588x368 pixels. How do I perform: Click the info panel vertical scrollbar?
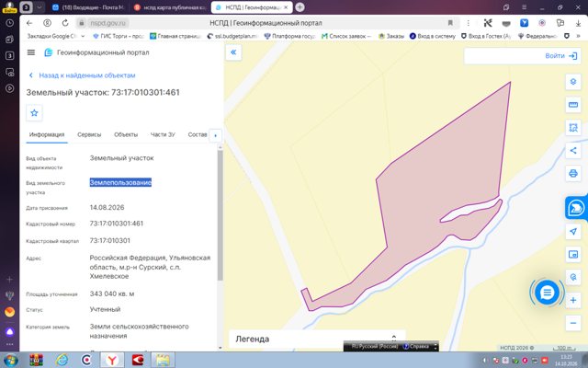pos(220,215)
